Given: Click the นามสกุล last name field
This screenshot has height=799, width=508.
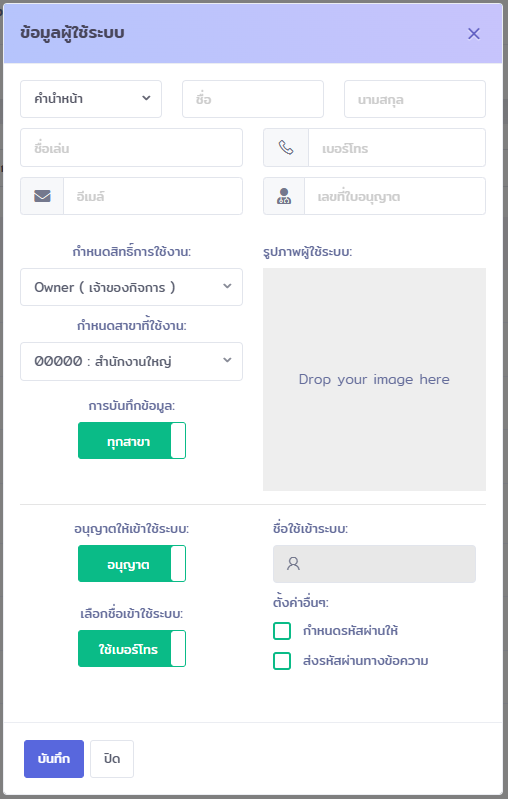Looking at the screenshot, I should pos(415,99).
